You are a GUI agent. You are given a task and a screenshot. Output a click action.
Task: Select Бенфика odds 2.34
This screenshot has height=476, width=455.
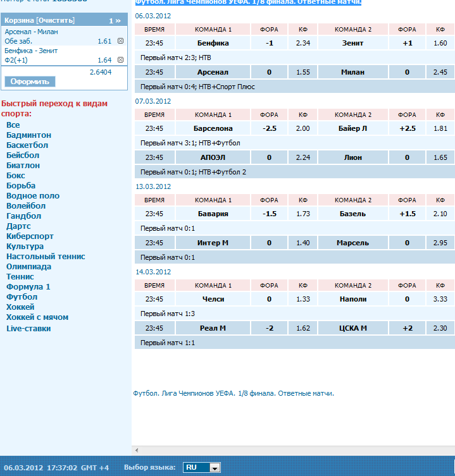[303, 43]
